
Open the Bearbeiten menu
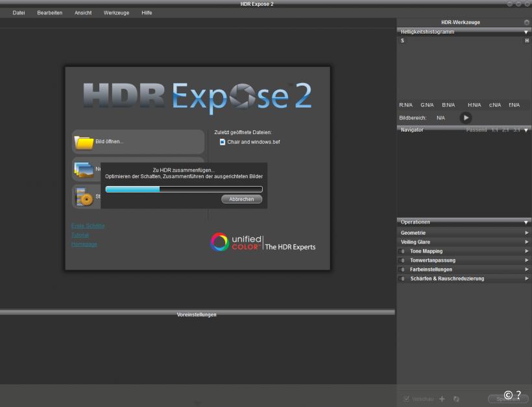click(49, 13)
